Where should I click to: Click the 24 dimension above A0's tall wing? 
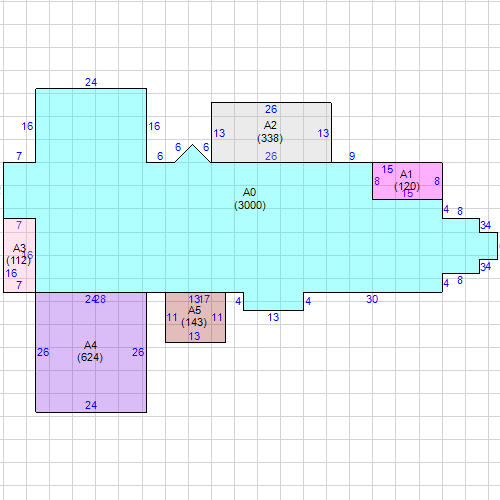91,82
